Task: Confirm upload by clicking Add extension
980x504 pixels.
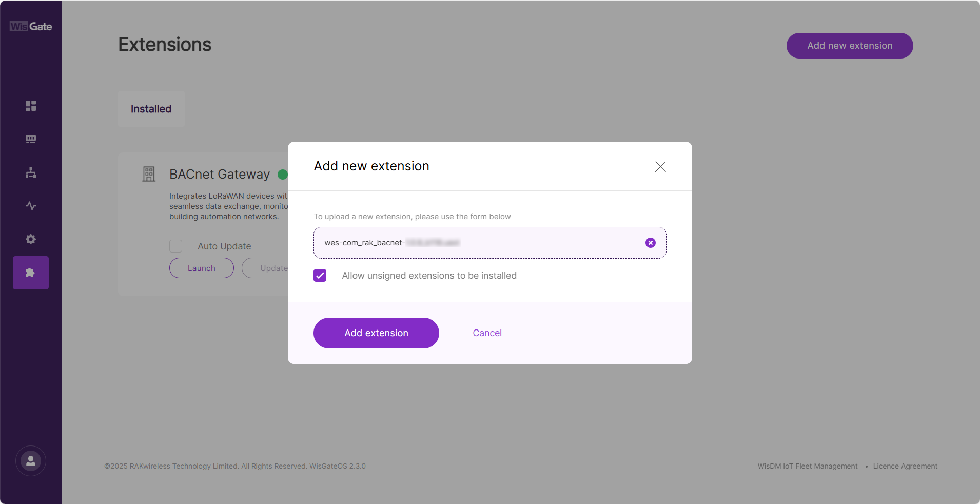Action: pyautogui.click(x=376, y=333)
